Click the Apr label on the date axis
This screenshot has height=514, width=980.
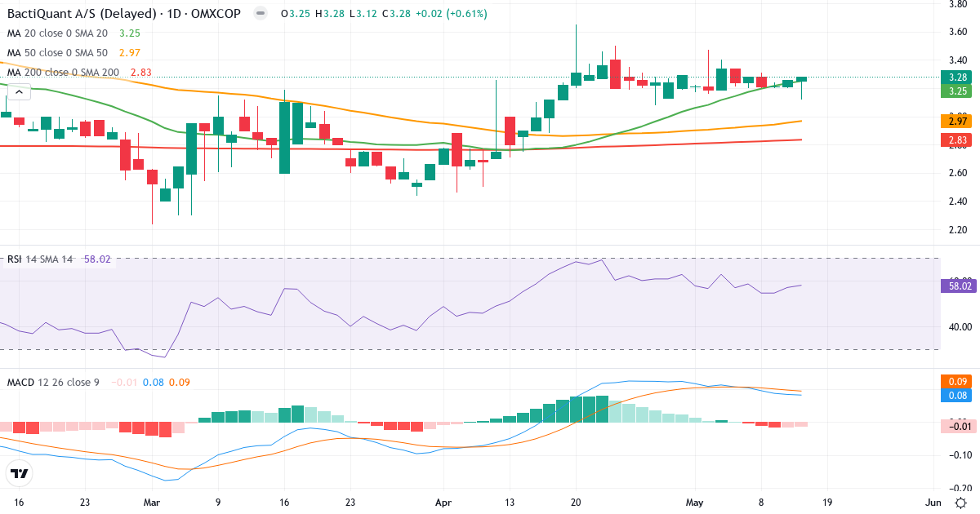click(x=443, y=502)
